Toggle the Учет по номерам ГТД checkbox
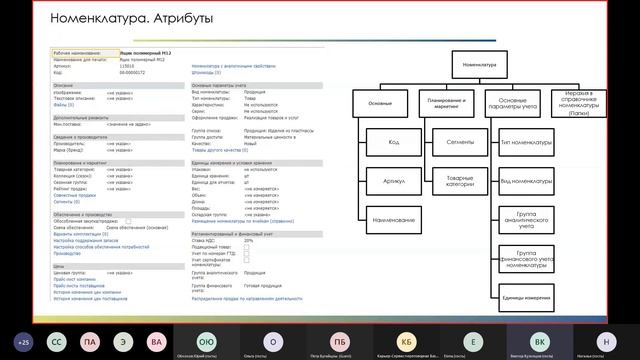Image resolution: width=640 pixels, height=360 pixels. click(x=246, y=253)
